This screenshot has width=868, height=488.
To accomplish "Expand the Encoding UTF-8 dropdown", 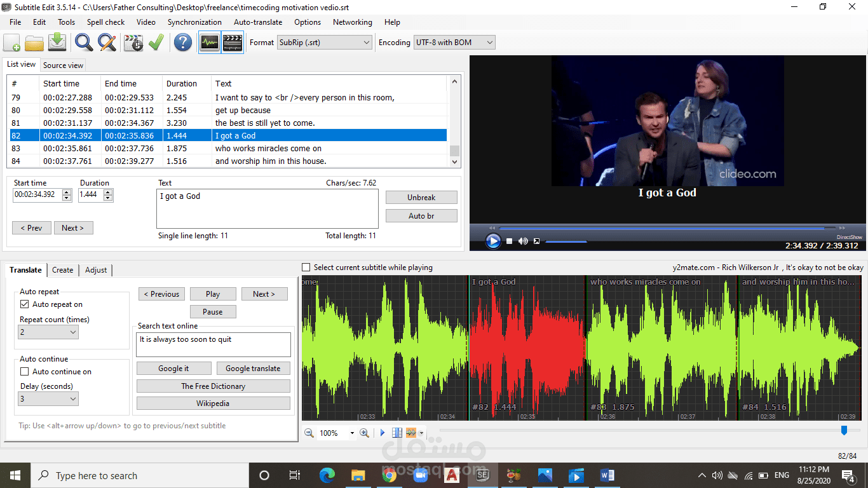I will 454,43.
